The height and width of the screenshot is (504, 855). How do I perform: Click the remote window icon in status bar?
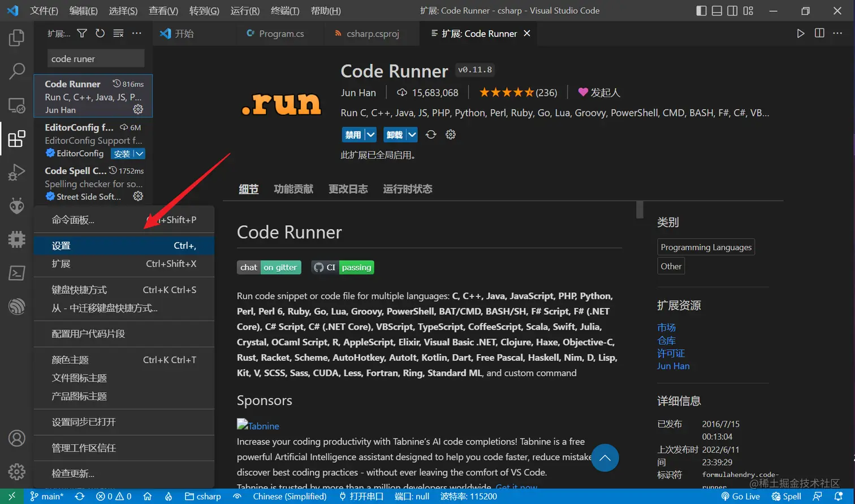[x=11, y=496]
